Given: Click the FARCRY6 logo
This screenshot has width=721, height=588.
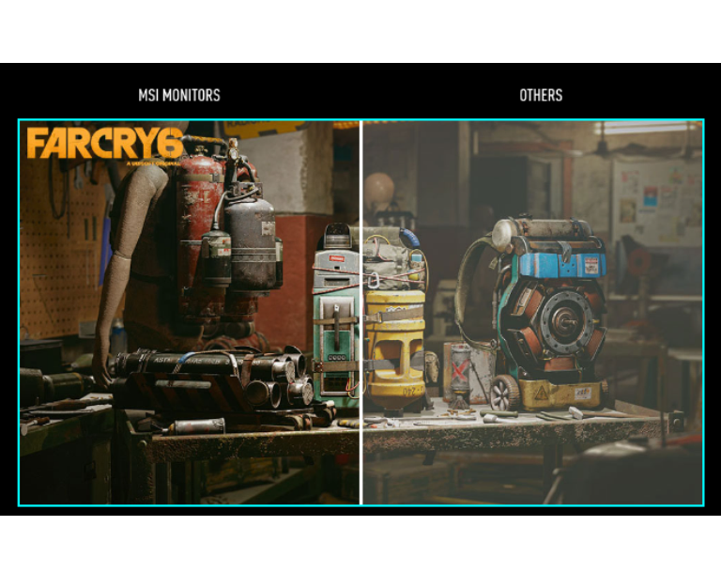Looking at the screenshot, I should tap(105, 146).
